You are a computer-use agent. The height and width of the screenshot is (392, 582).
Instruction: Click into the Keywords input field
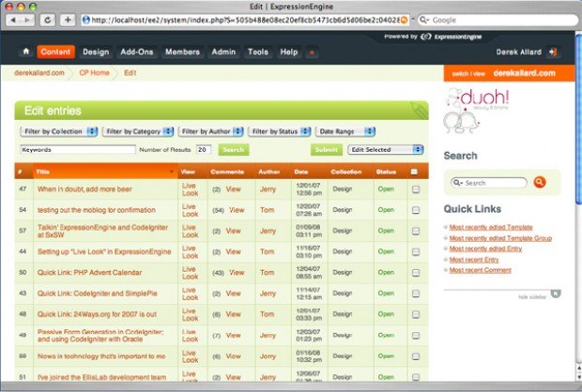[x=78, y=149]
